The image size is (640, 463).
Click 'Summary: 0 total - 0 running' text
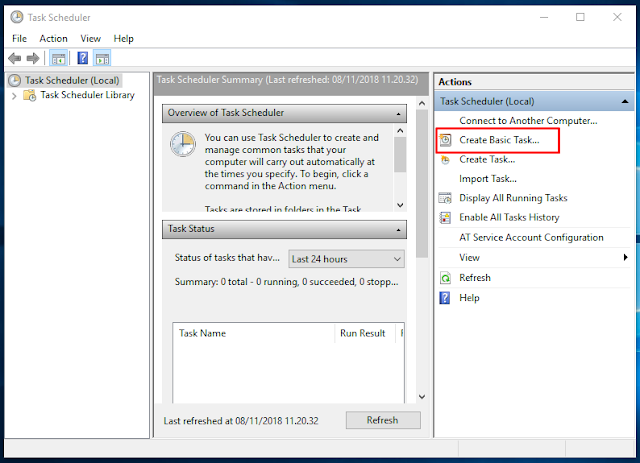tap(286, 282)
